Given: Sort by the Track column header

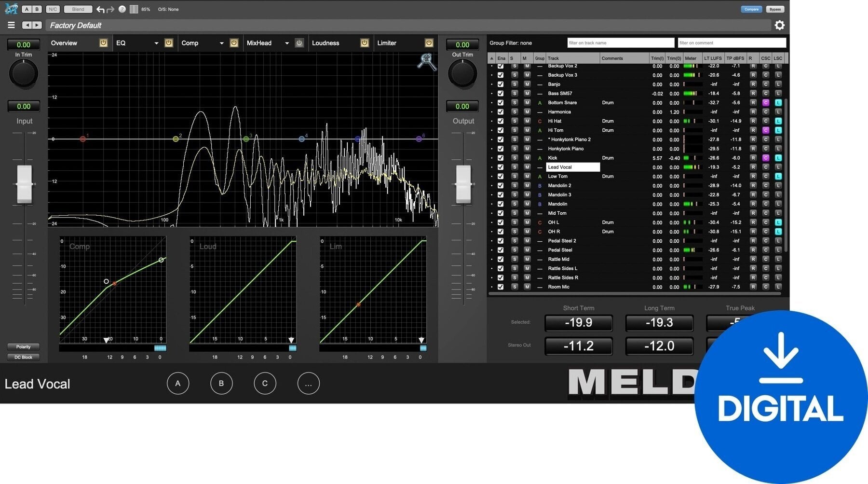Looking at the screenshot, I should tap(573, 58).
